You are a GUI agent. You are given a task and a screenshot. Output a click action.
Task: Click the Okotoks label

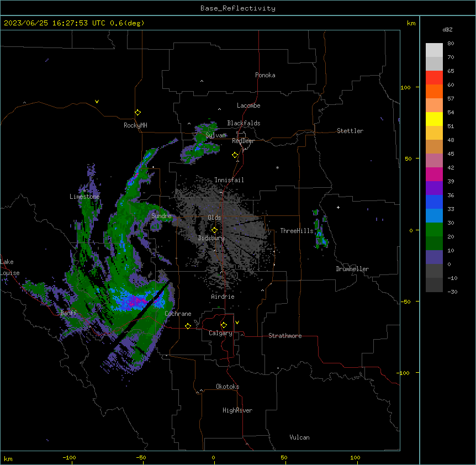point(228,387)
